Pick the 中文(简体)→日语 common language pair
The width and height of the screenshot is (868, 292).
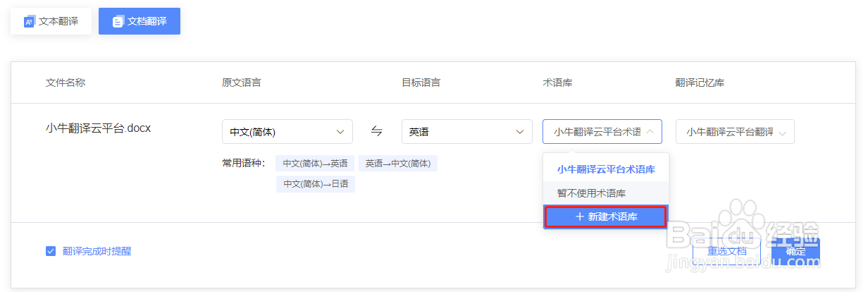point(316,184)
